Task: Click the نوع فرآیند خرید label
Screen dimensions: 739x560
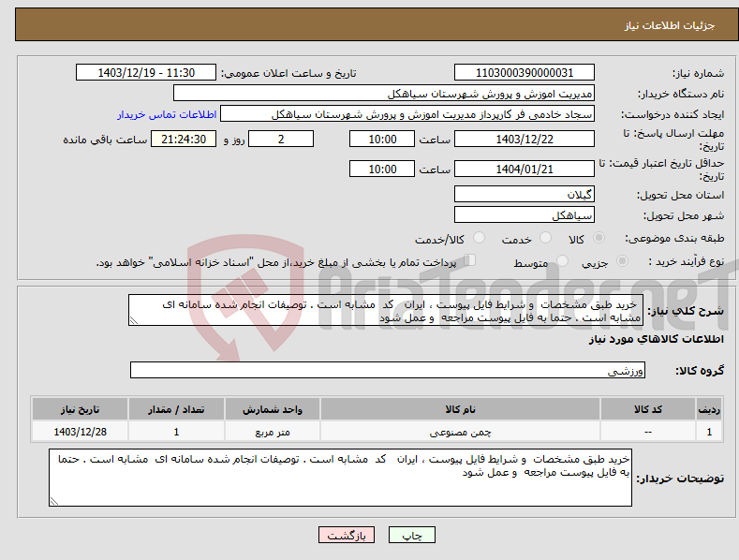Action: (687, 261)
